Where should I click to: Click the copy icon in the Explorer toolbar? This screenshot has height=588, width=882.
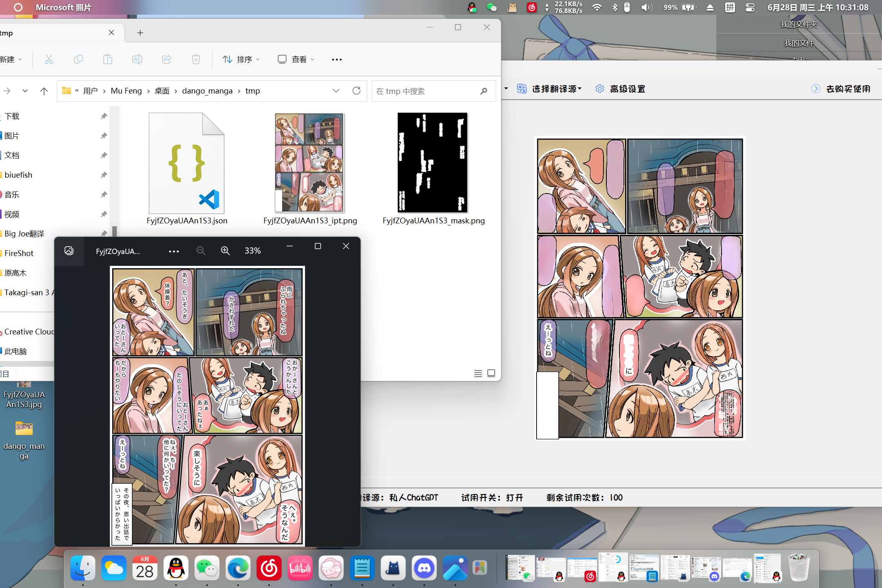[78, 59]
